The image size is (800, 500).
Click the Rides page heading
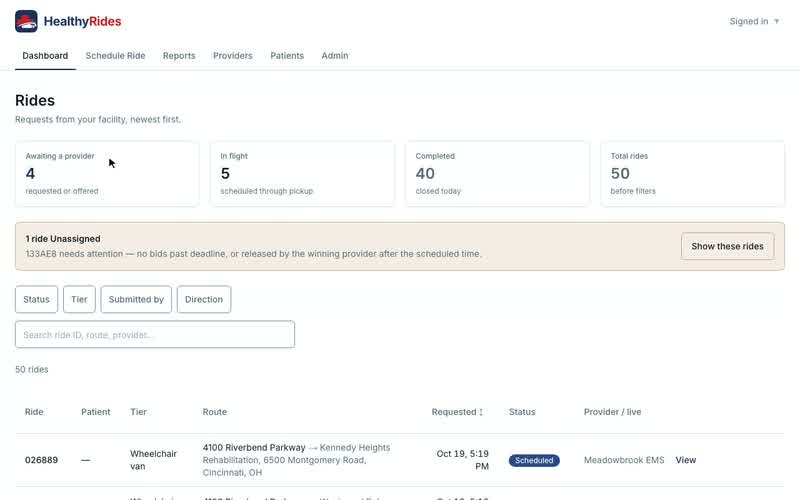[x=35, y=101]
